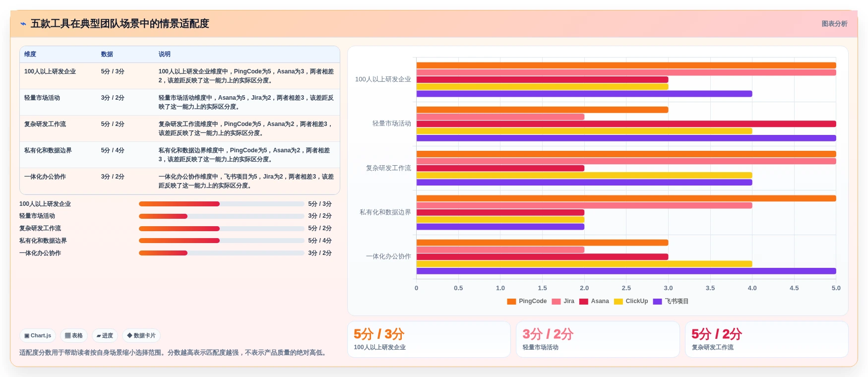Image resolution: width=868 pixels, height=377 pixels.
Task: Toggle the 飞书项目 legend item
Action: [671, 301]
